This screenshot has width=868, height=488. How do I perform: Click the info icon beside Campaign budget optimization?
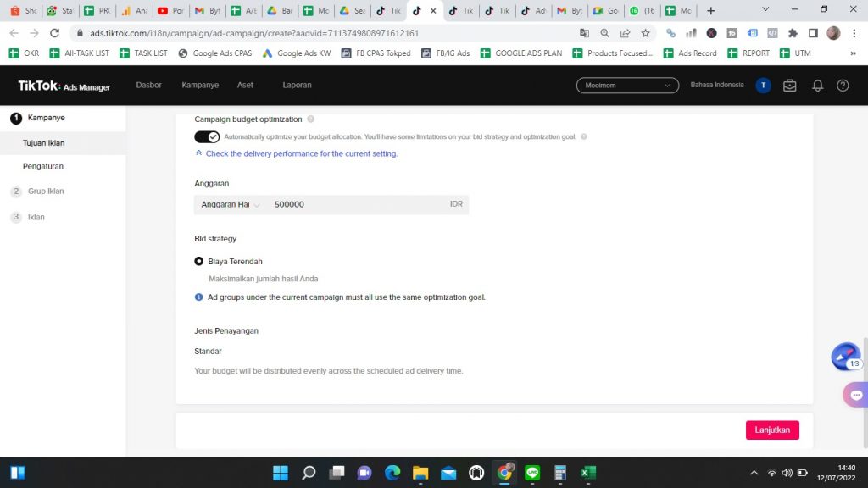click(311, 119)
